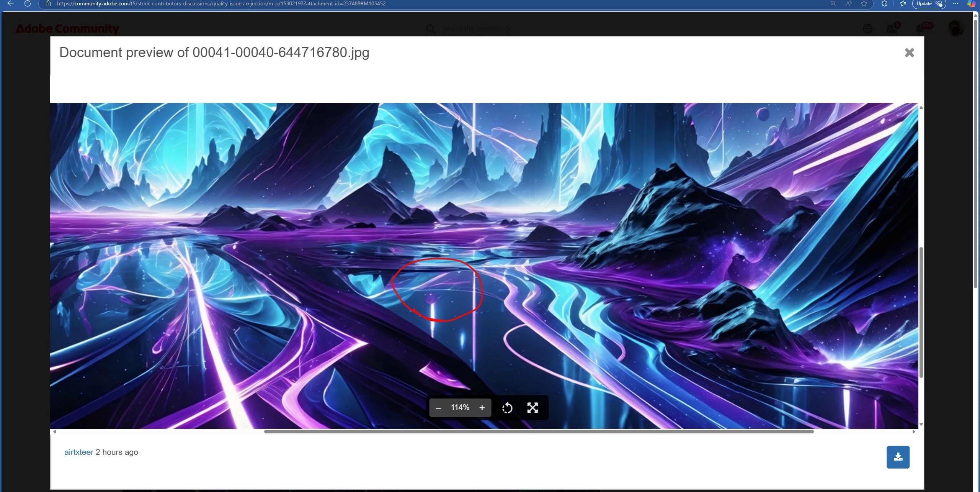This screenshot has width=980, height=492.
Task: Zoom in with the plus button
Action: pos(482,408)
